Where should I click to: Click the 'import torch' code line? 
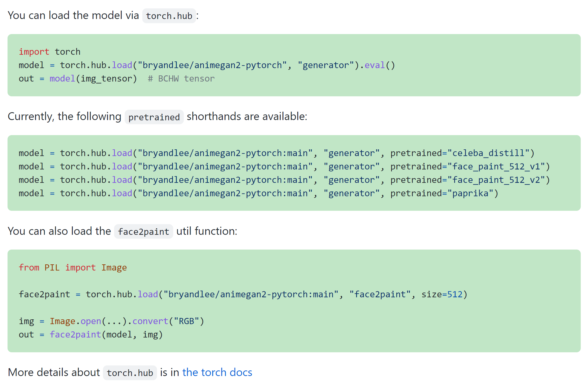pyautogui.click(x=50, y=52)
